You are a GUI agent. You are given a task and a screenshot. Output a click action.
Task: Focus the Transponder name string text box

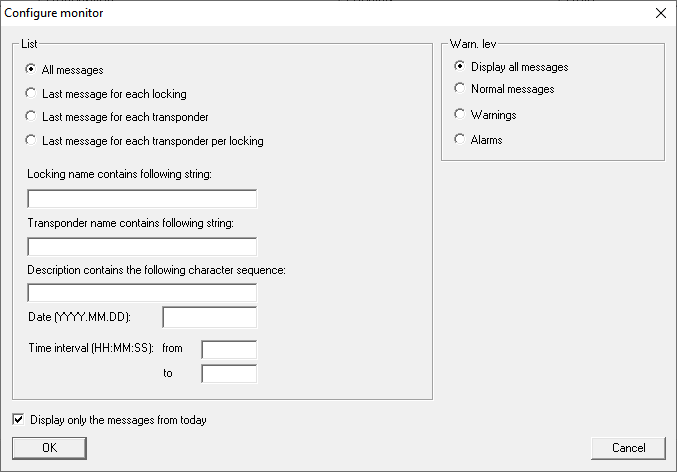[x=142, y=246]
